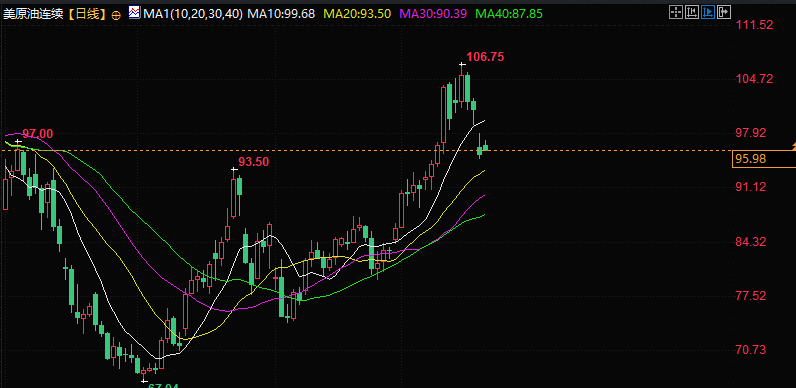Click the 104.72 axis price label
The height and width of the screenshot is (388, 796).
(754, 79)
